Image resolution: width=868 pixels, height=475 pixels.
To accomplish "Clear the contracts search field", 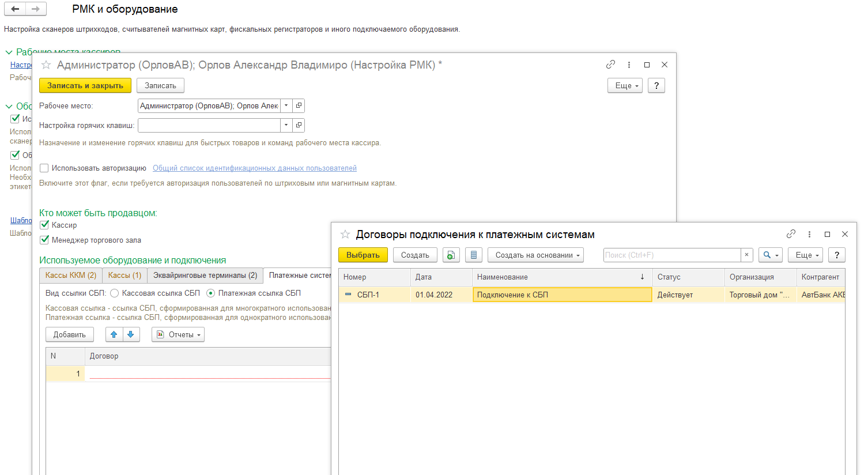I will pyautogui.click(x=746, y=255).
